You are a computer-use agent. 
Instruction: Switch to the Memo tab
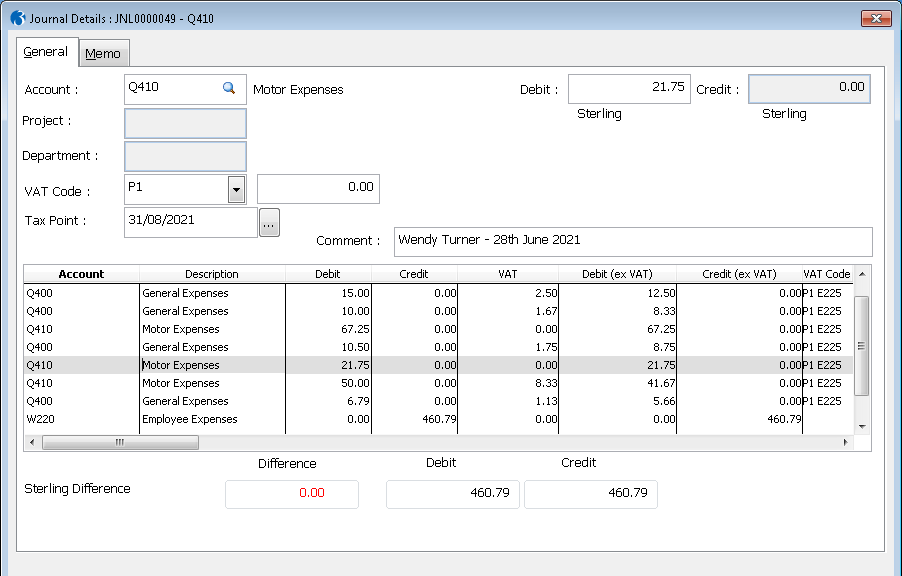[x=104, y=54]
